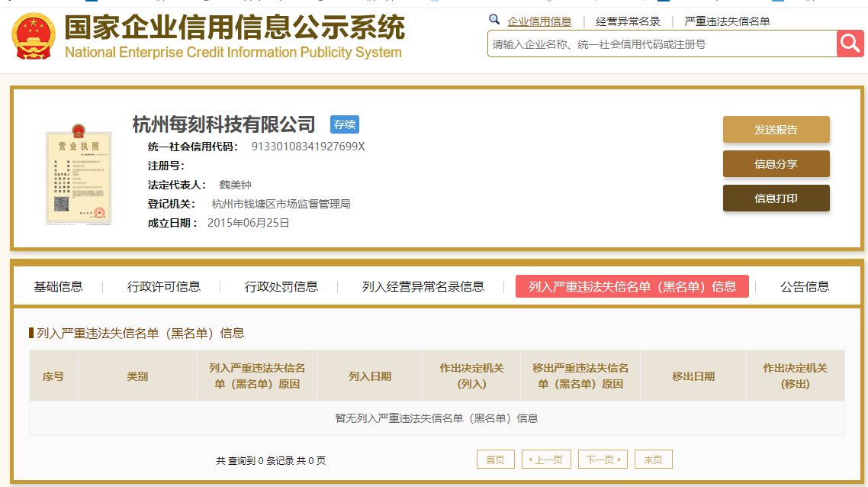Viewport: 868px width, 487px height.
Task: Switch to the 行政许可信息 tab
Action: (164, 286)
